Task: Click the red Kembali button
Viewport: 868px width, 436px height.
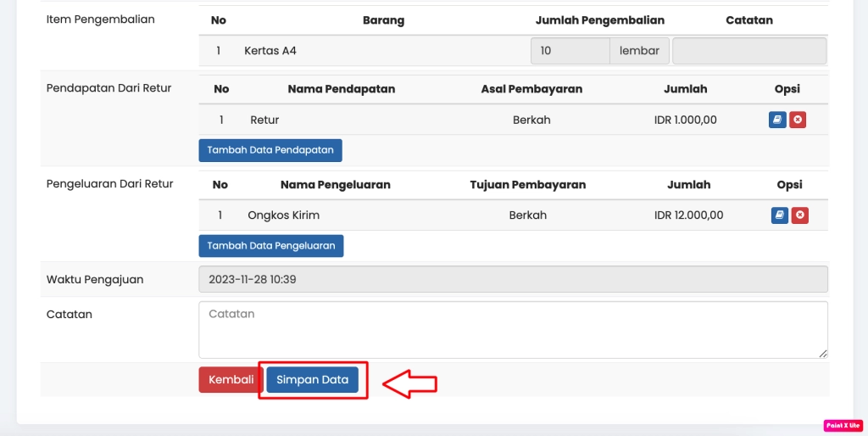Action: pos(231,380)
